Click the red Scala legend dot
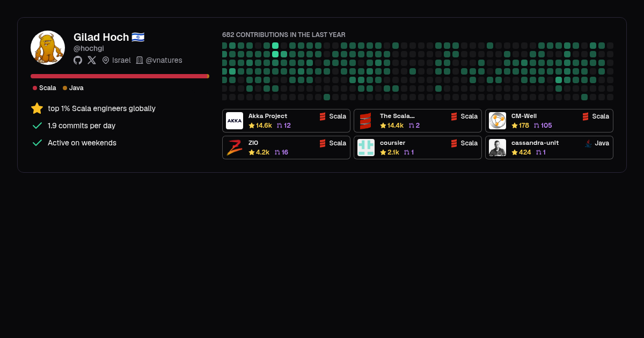 pos(35,88)
